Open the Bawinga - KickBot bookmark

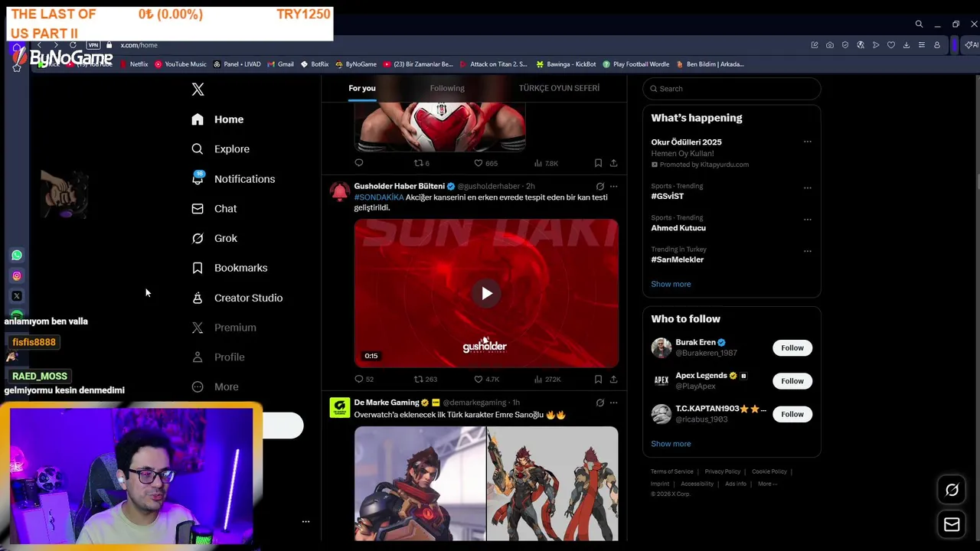click(x=566, y=64)
